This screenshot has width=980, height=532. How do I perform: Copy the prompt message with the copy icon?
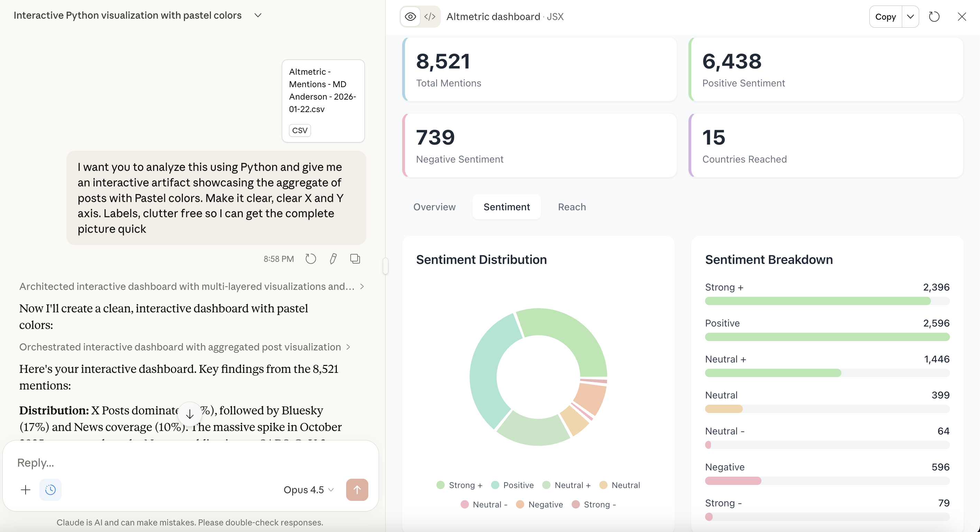355,258
